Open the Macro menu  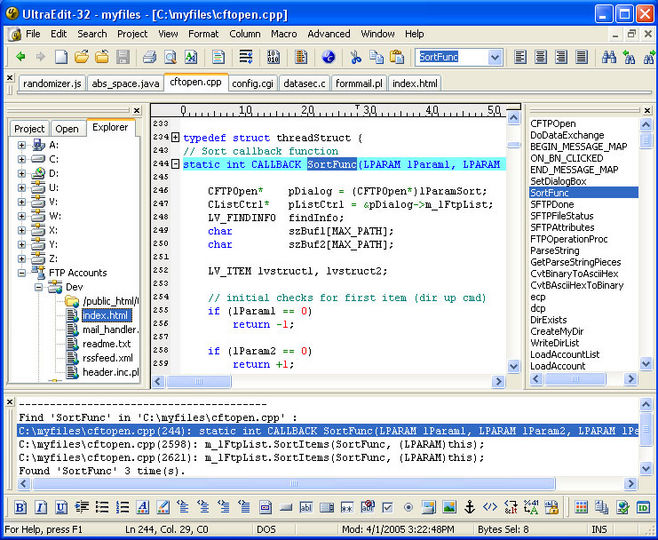point(283,33)
